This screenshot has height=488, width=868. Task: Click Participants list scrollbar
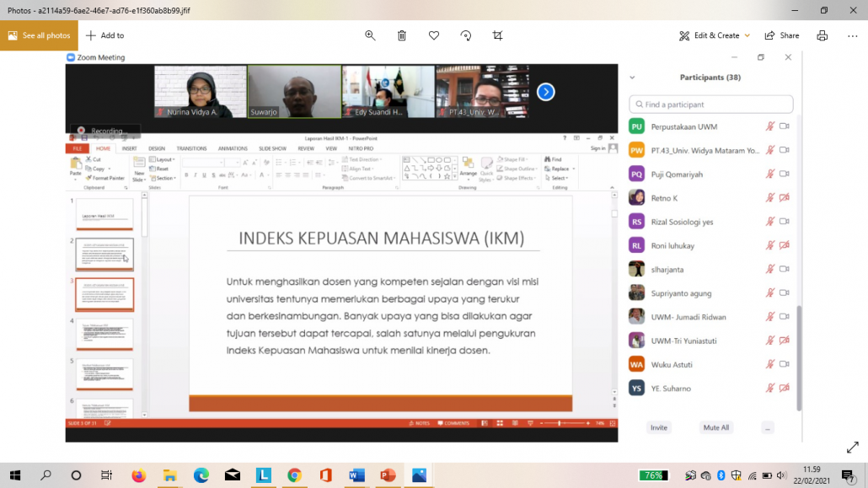[799, 358]
